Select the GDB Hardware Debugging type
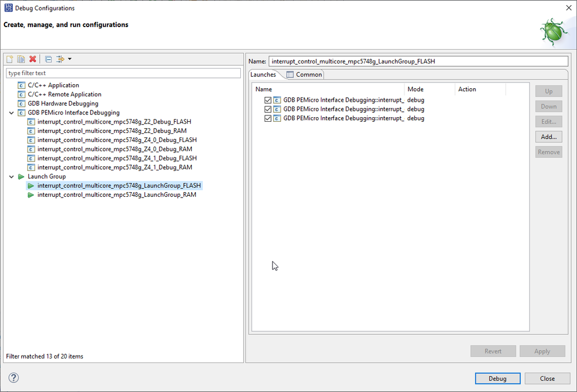The image size is (577, 392). pos(63,103)
